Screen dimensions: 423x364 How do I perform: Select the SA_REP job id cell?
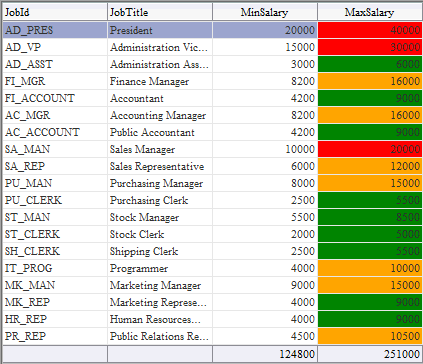[x=55, y=166]
